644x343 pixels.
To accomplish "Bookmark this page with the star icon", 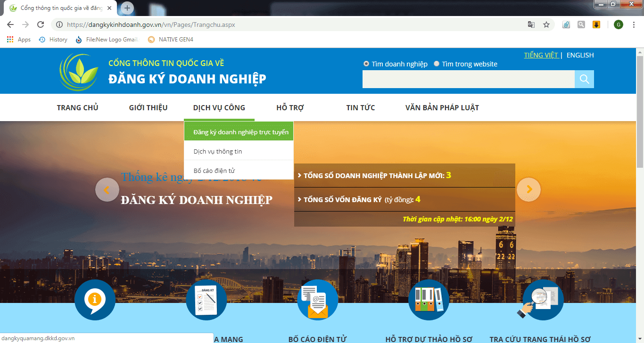I will point(546,24).
